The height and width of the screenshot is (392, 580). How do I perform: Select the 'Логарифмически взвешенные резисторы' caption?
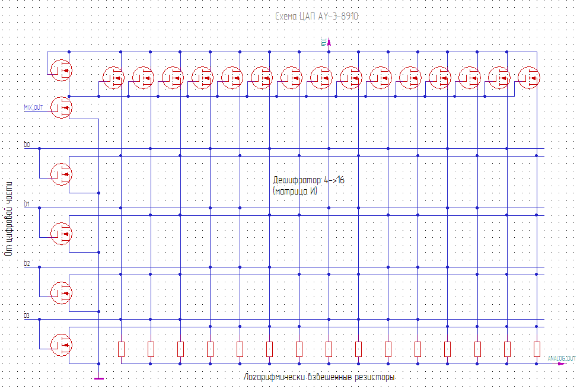[319, 377]
